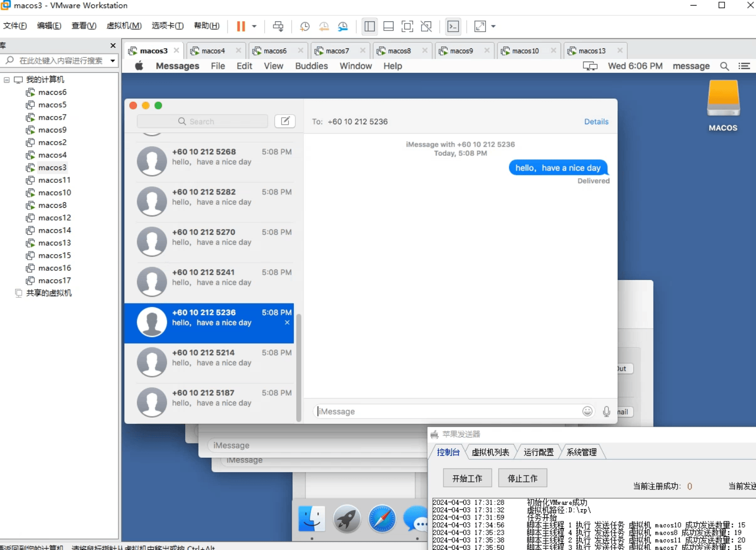The image size is (756, 550).
Task: Click the 停止工作 button
Action: 522,478
